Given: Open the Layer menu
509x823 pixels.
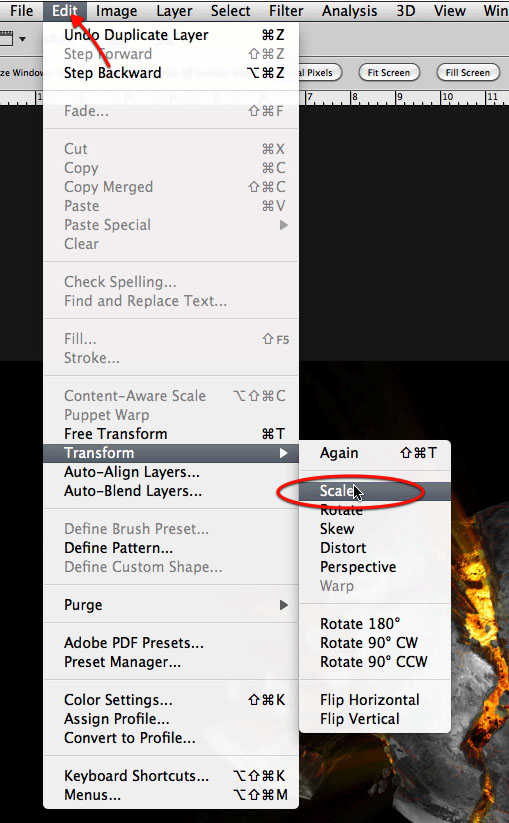Looking at the screenshot, I should [174, 10].
